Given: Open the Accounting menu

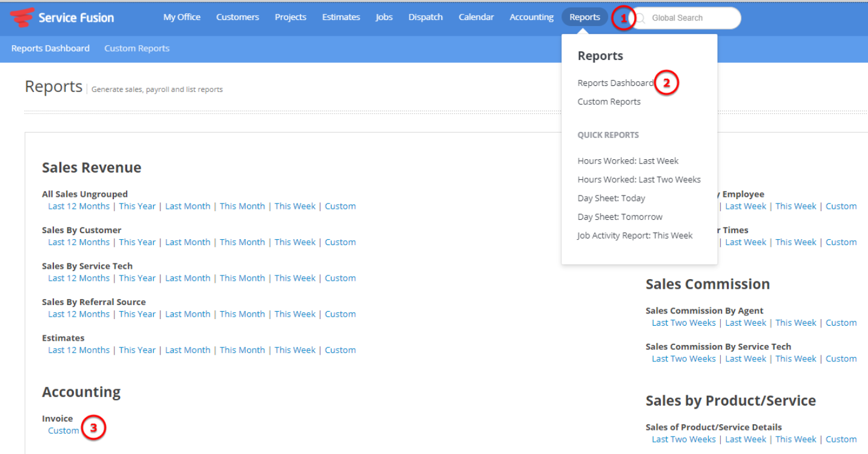Looking at the screenshot, I should tap(531, 17).
